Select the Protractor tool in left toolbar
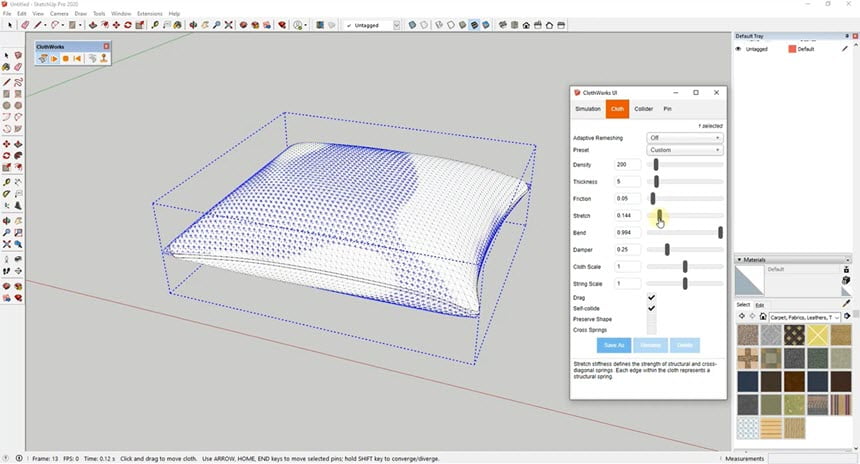 7,193
